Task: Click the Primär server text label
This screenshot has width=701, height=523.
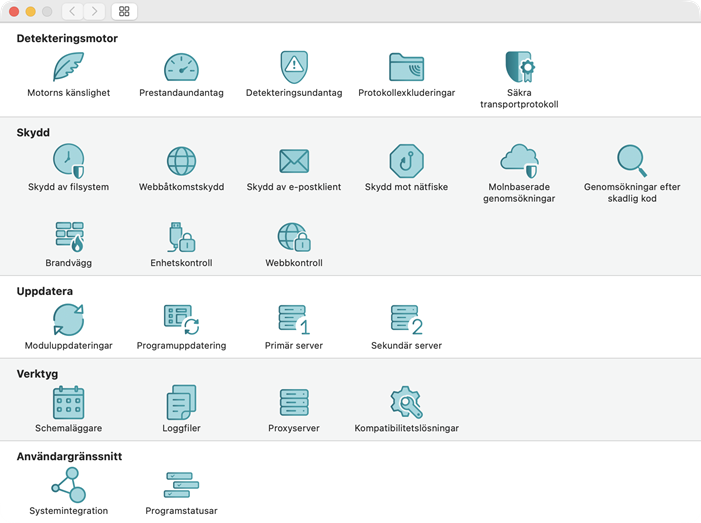Action: 294,346
